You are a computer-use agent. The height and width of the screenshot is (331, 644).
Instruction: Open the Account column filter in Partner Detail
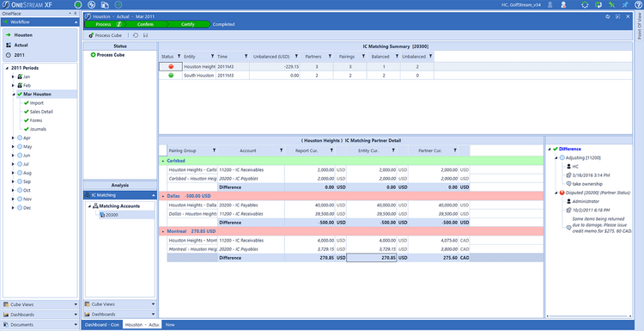tap(281, 150)
